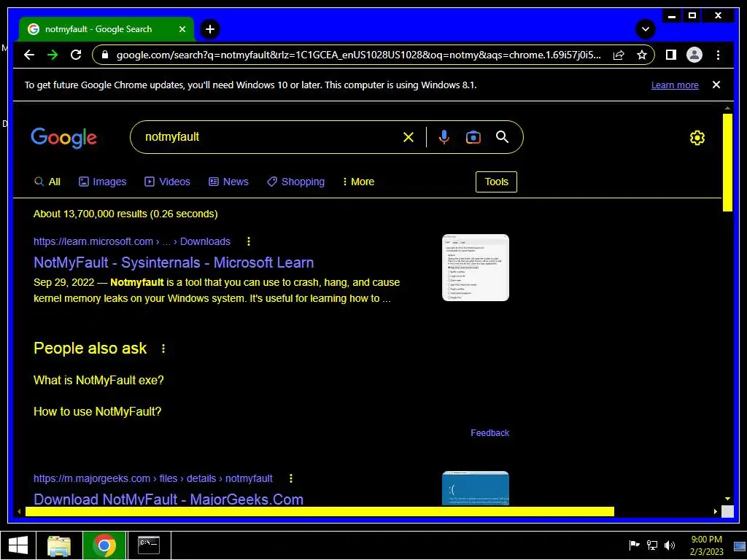Close the notmyfault Google Search tab
The image size is (747, 560).
tap(182, 29)
